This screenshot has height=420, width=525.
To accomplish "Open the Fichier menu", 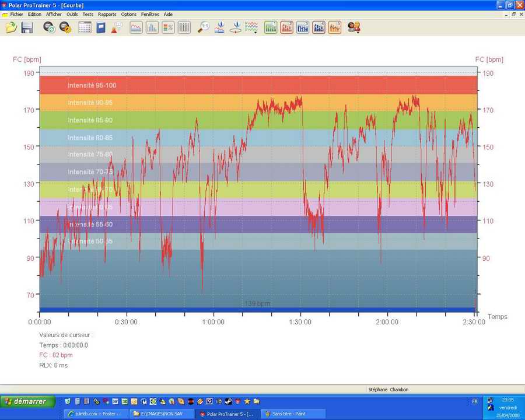I will pyautogui.click(x=17, y=14).
